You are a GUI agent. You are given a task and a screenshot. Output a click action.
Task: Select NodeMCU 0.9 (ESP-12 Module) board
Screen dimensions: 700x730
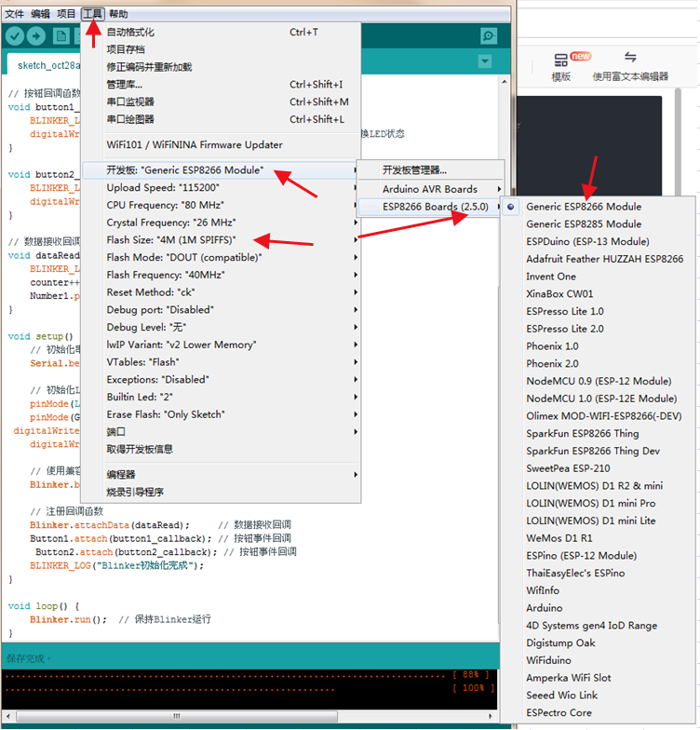click(x=598, y=381)
